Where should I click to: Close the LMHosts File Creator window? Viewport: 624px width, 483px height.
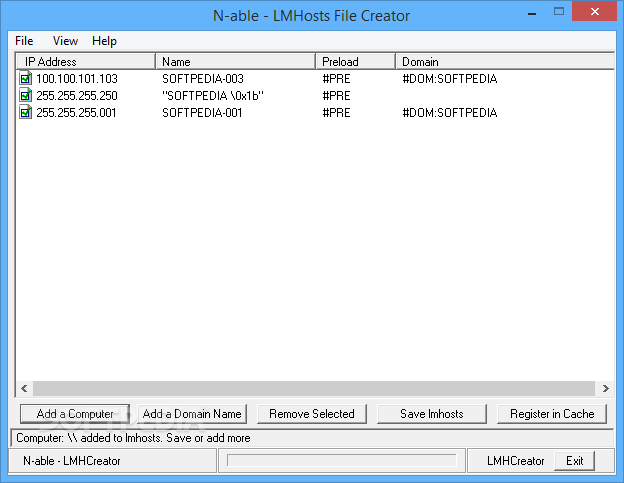(595, 12)
